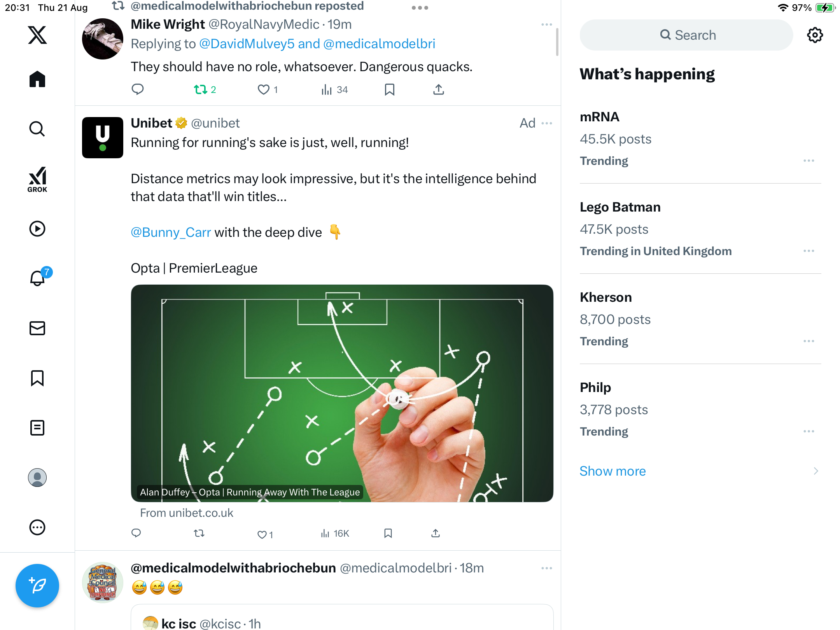Image resolution: width=840 pixels, height=630 pixels.
Task: Click the compose new post button
Action: coord(37,585)
